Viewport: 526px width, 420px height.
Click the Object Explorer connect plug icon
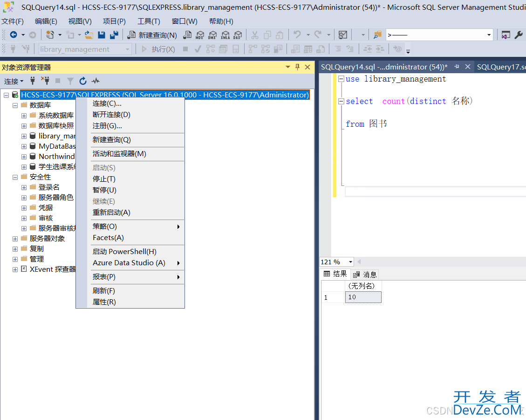pyautogui.click(x=33, y=81)
